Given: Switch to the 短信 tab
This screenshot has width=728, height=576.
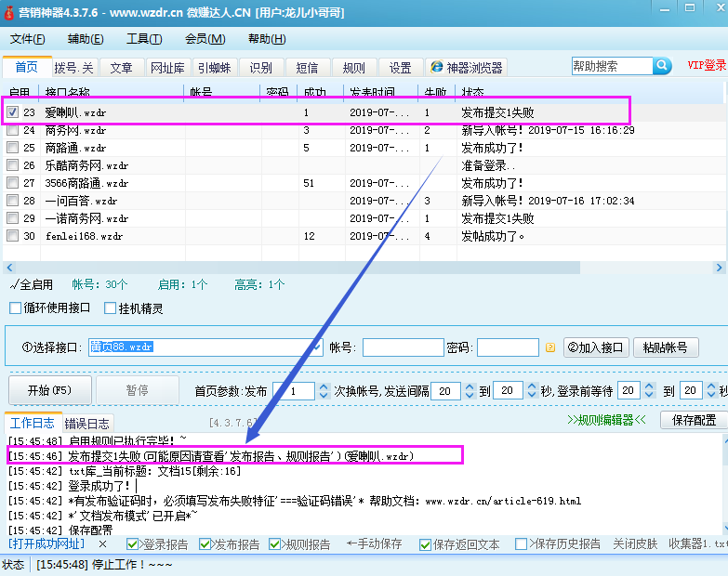Looking at the screenshot, I should tap(308, 68).
